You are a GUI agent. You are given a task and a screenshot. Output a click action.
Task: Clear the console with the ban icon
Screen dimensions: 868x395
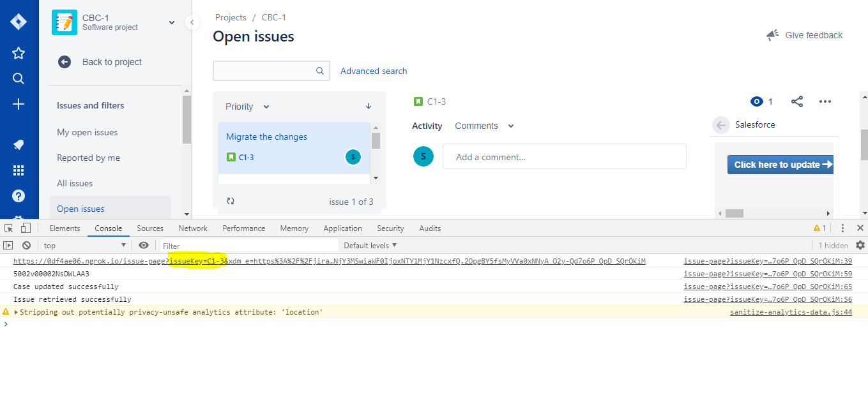26,245
